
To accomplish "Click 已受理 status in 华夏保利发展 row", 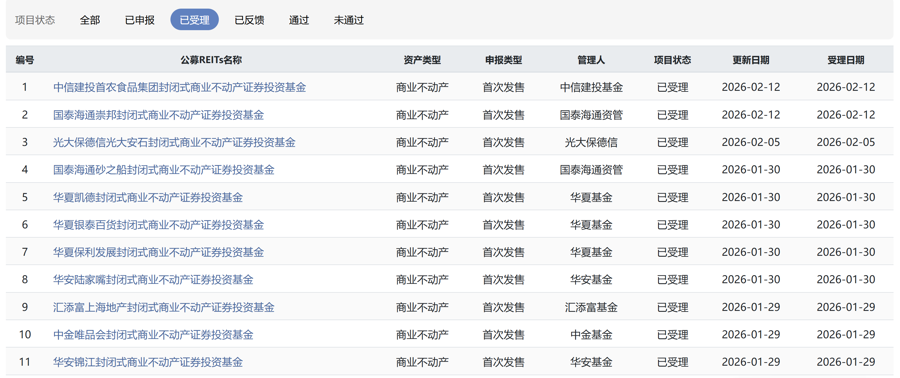I will pos(673,252).
